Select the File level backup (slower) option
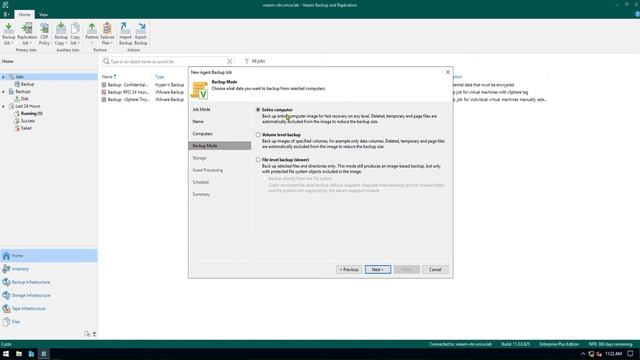The height and width of the screenshot is (360, 640). coord(258,160)
